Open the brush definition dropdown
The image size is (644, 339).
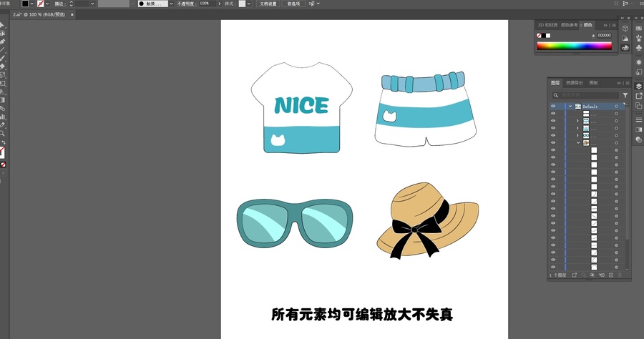pyautogui.click(x=171, y=4)
